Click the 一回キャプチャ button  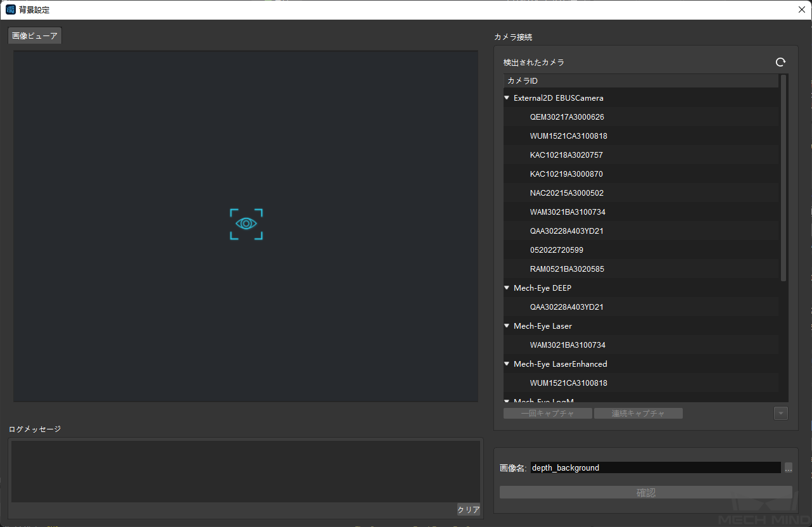(x=548, y=414)
